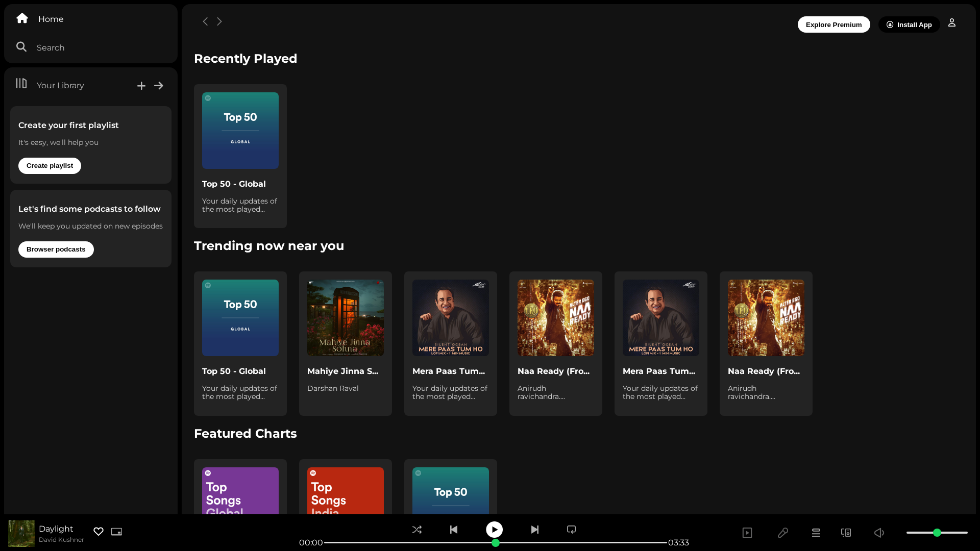The height and width of the screenshot is (551, 980).
Task: Go forward with right chevron
Action: (x=219, y=21)
